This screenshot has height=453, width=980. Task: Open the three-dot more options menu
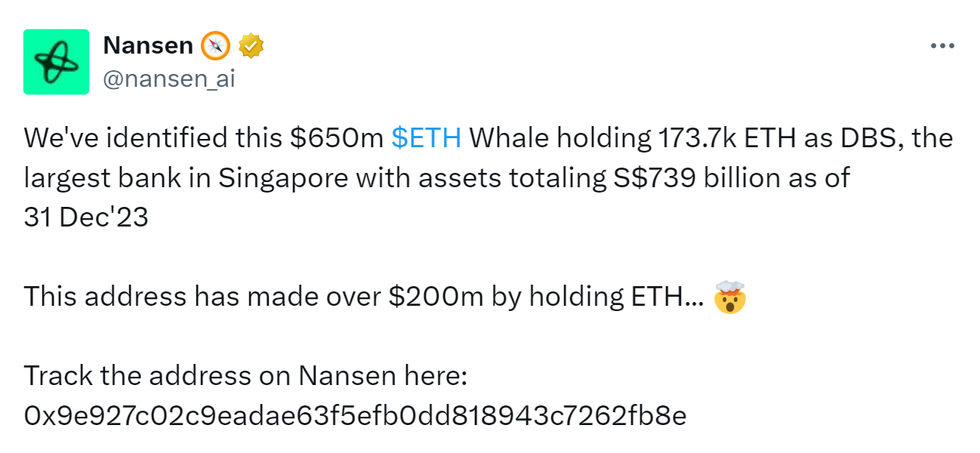click(x=942, y=46)
